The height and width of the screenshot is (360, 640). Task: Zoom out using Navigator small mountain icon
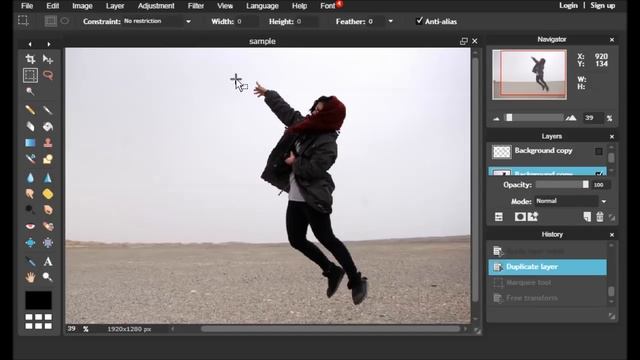(496, 118)
